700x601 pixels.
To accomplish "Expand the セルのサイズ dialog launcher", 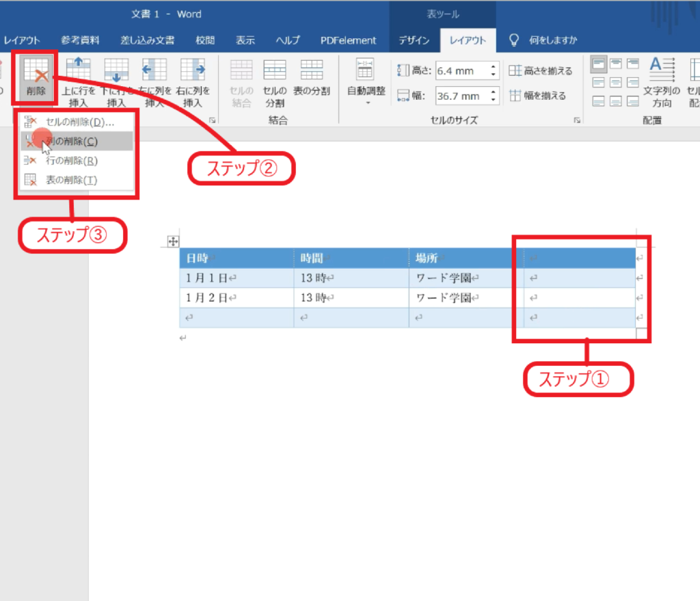I will pos(578,120).
